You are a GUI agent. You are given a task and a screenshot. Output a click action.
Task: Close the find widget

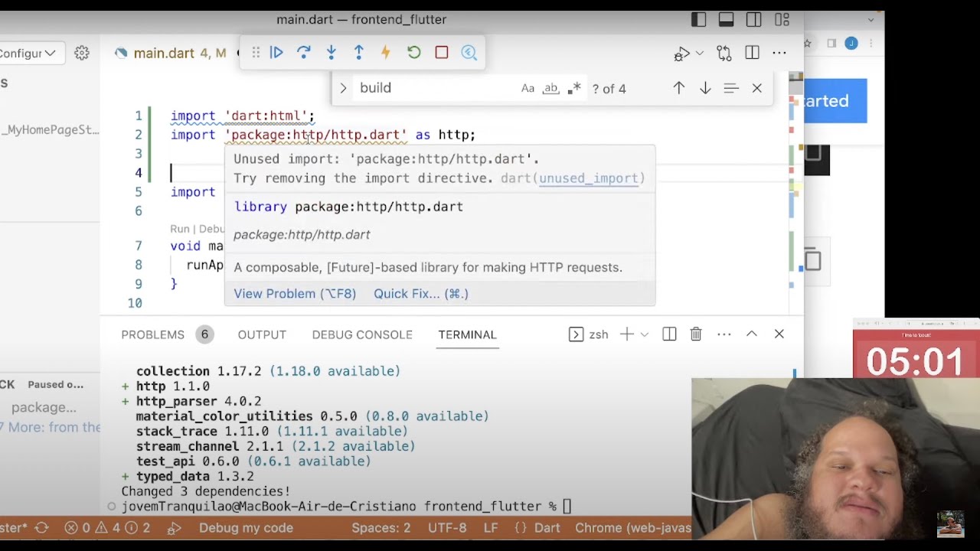click(757, 88)
